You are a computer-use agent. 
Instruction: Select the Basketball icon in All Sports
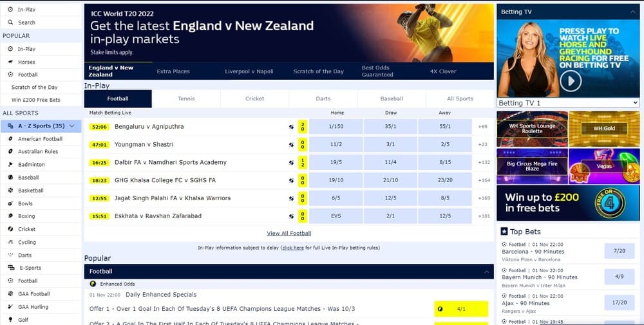tap(10, 190)
